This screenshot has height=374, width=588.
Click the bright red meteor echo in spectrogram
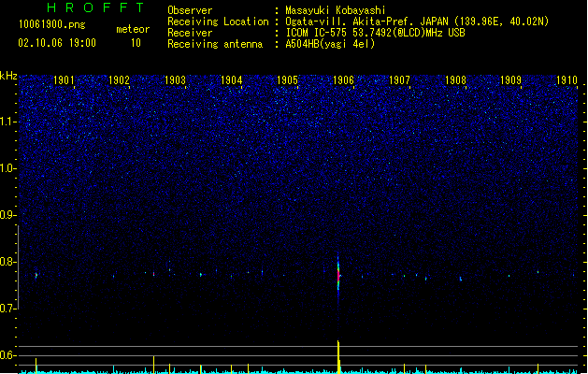[338, 276]
